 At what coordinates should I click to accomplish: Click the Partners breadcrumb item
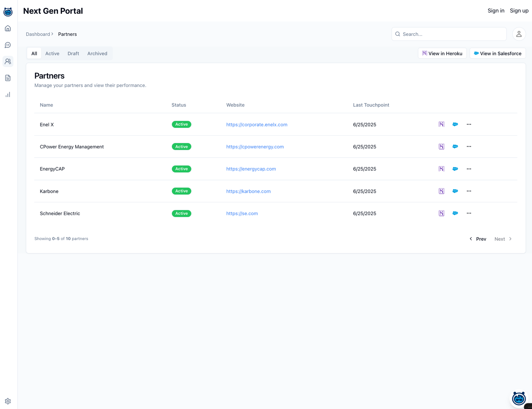pos(67,34)
